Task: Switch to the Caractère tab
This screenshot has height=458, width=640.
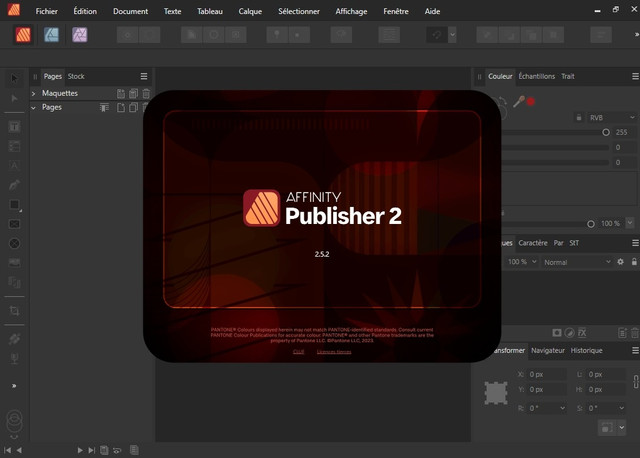Action: [533, 243]
